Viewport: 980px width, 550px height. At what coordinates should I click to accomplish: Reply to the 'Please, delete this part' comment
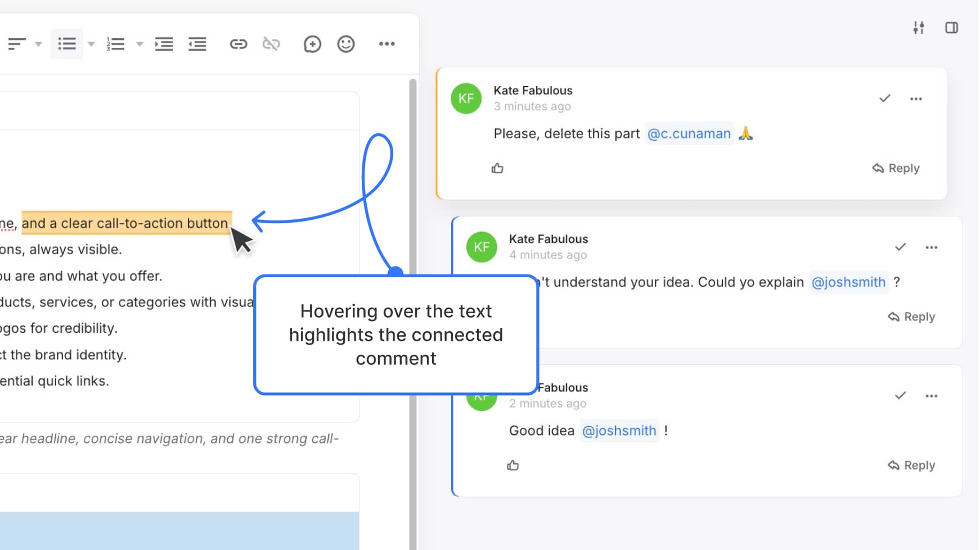pos(896,168)
